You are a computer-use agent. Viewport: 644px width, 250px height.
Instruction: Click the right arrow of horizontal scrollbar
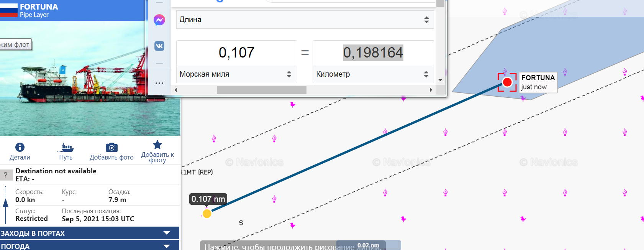coord(431,90)
